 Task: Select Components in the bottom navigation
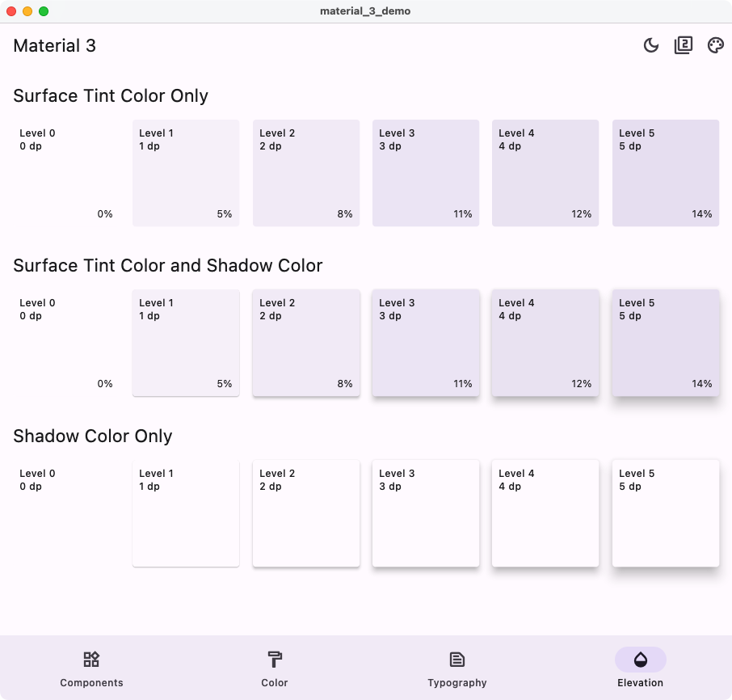pos(91,668)
